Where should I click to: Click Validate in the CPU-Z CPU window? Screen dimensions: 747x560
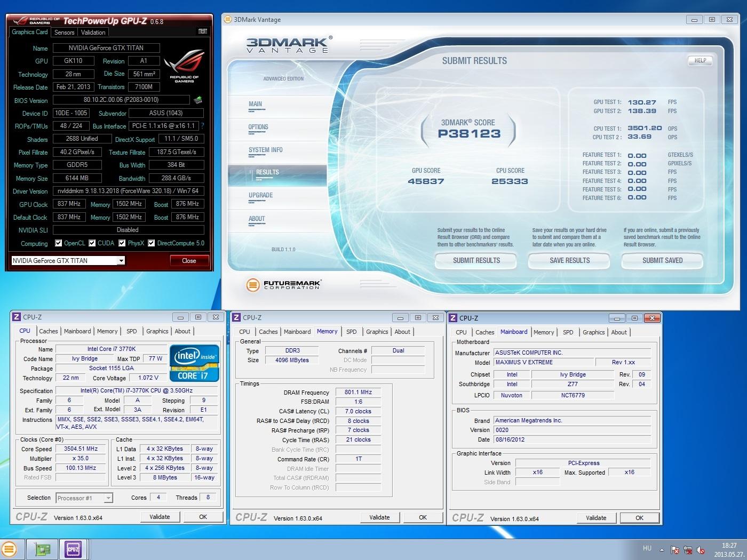[160, 517]
